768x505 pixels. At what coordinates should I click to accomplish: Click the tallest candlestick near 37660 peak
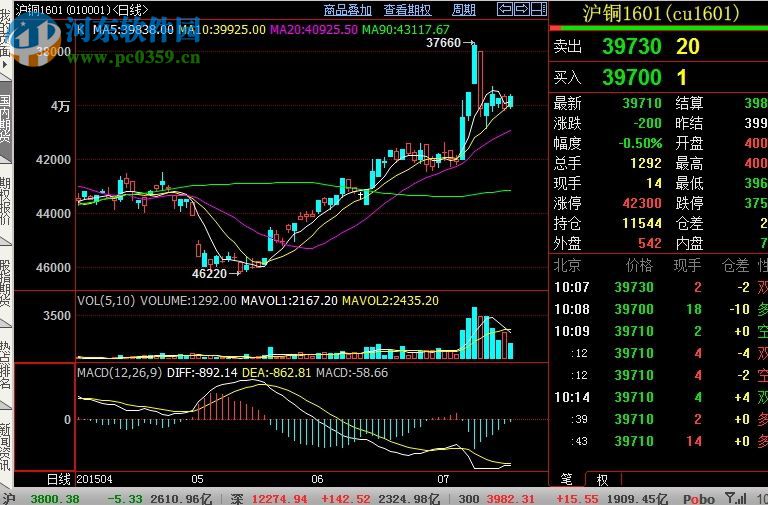pos(474,65)
